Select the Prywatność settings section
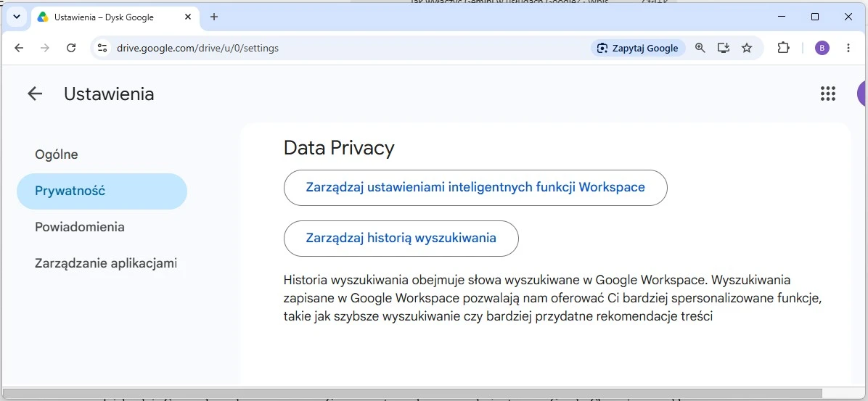 click(102, 191)
